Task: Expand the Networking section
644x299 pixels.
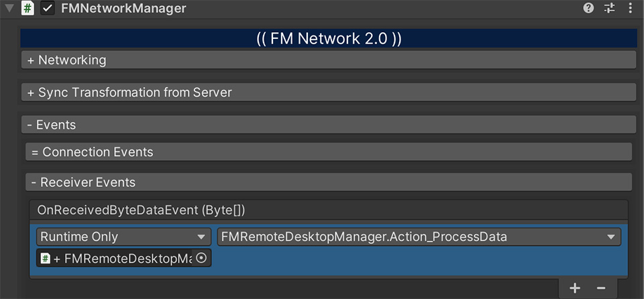Action: point(329,60)
